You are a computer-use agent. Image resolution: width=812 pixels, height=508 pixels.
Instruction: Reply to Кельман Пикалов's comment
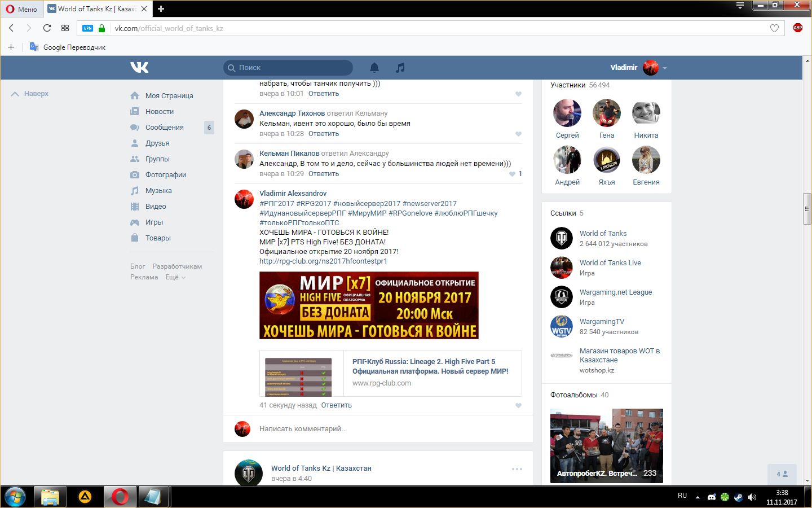323,174
